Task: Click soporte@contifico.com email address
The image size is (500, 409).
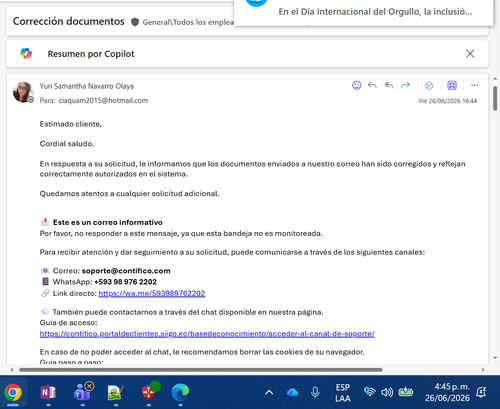Action: [126, 271]
